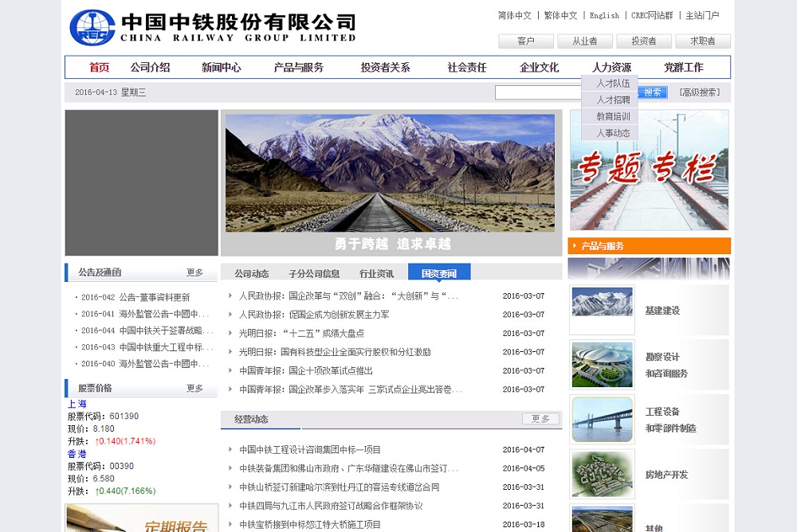The width and height of the screenshot is (797, 532).
Task: Select 人才招聘 from dropdown
Action: pyautogui.click(x=610, y=100)
